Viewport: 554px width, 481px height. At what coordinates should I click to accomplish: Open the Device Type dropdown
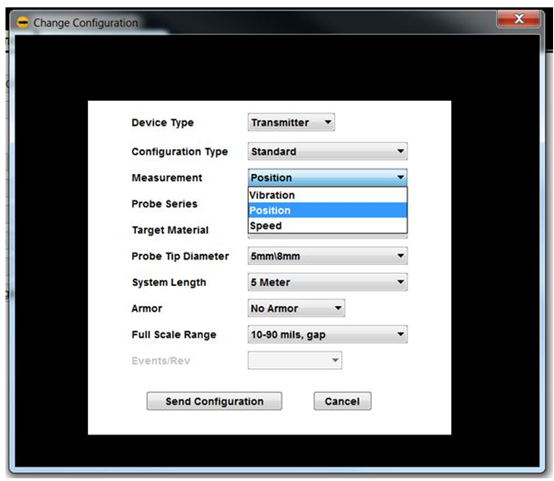click(x=291, y=122)
